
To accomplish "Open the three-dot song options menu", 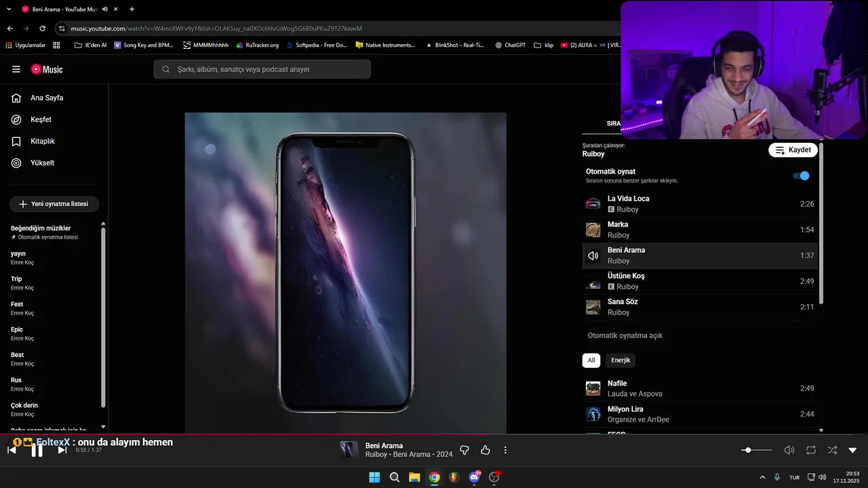I will click(x=505, y=450).
